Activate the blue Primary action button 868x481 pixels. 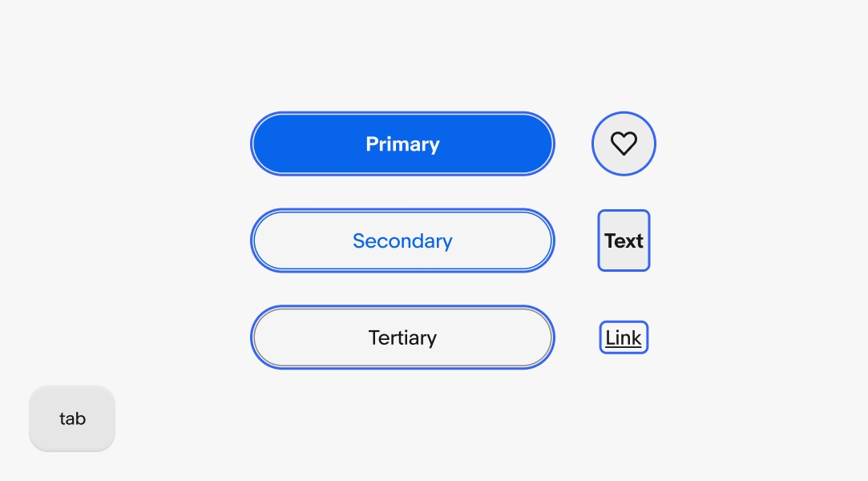[x=402, y=143]
